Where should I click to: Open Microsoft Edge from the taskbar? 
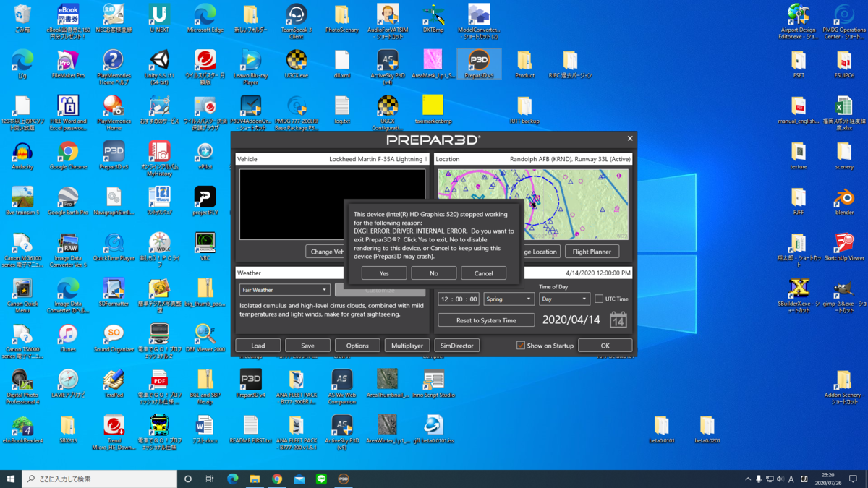(233, 479)
